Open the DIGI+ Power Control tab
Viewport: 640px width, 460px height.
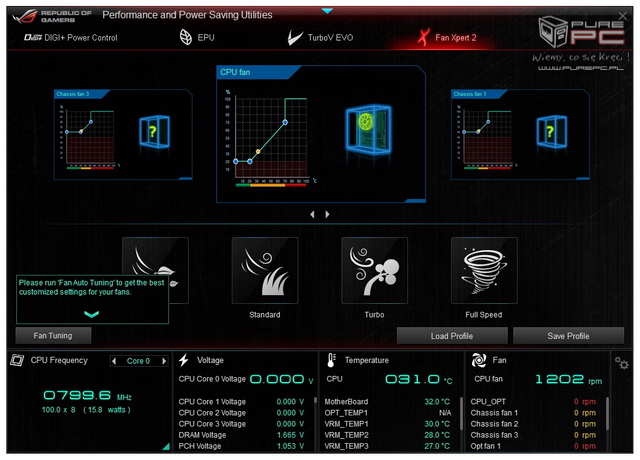71,38
